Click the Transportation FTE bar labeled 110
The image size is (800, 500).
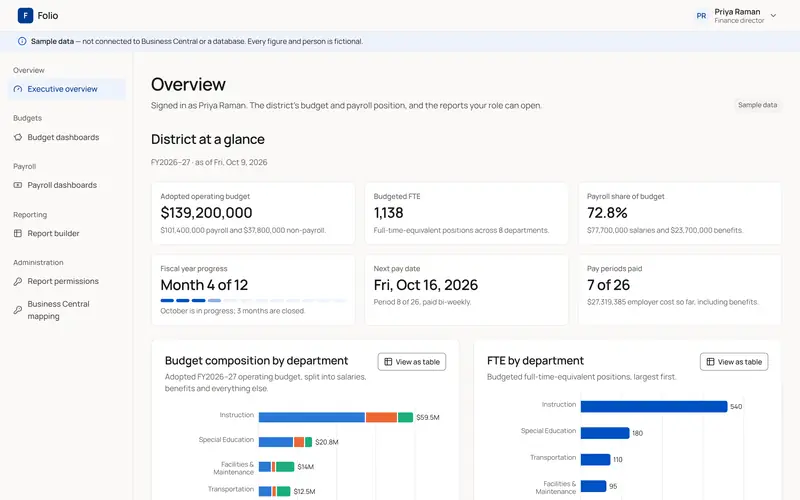pos(595,459)
